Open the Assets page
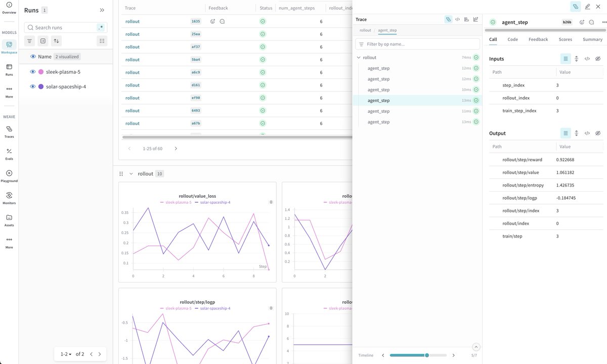This screenshot has width=607, height=364. click(x=9, y=220)
